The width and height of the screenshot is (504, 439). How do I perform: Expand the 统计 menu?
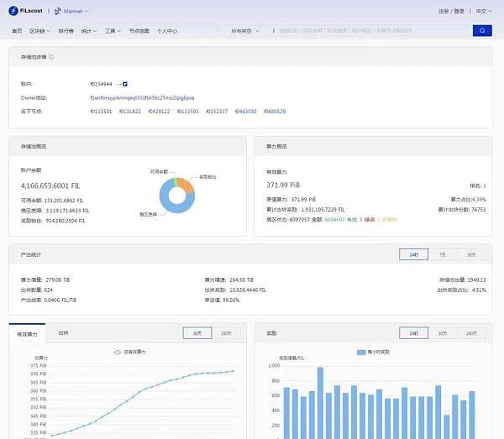[x=89, y=31]
